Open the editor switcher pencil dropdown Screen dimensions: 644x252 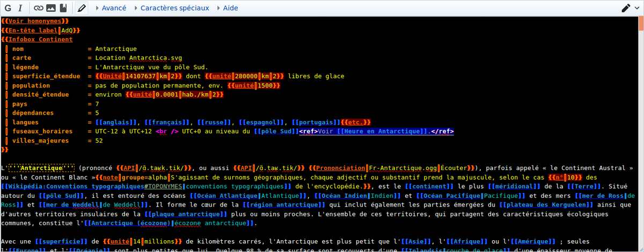point(630,8)
